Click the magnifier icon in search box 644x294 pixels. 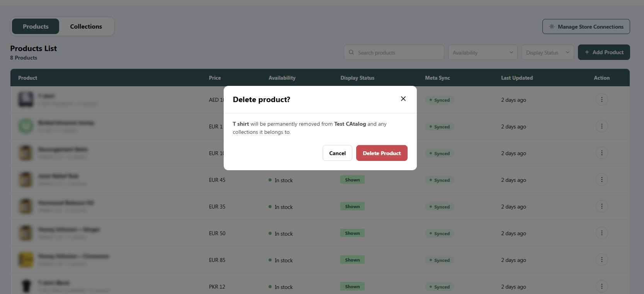[x=351, y=52]
